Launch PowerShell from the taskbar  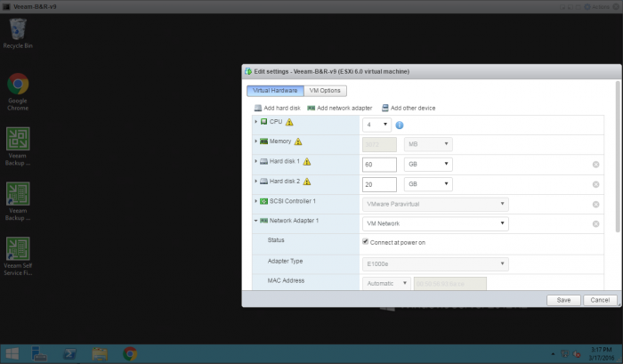[69, 353]
